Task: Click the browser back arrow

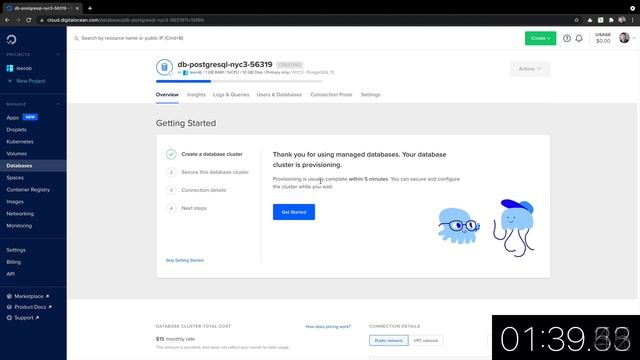Action: pyautogui.click(x=7, y=20)
